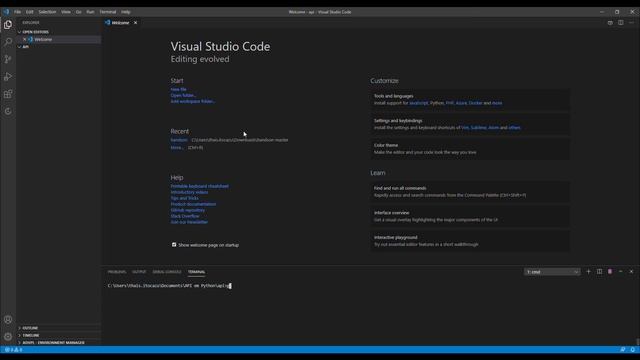Open the Go menu

tap(78, 12)
